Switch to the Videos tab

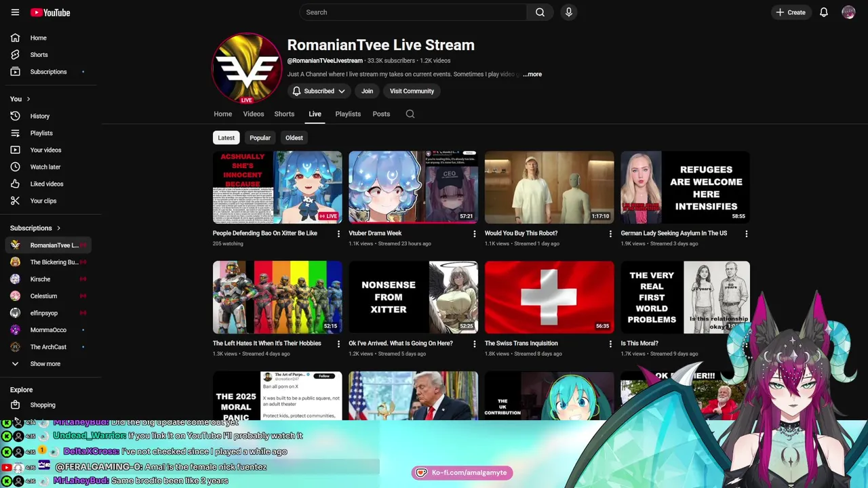click(x=254, y=114)
